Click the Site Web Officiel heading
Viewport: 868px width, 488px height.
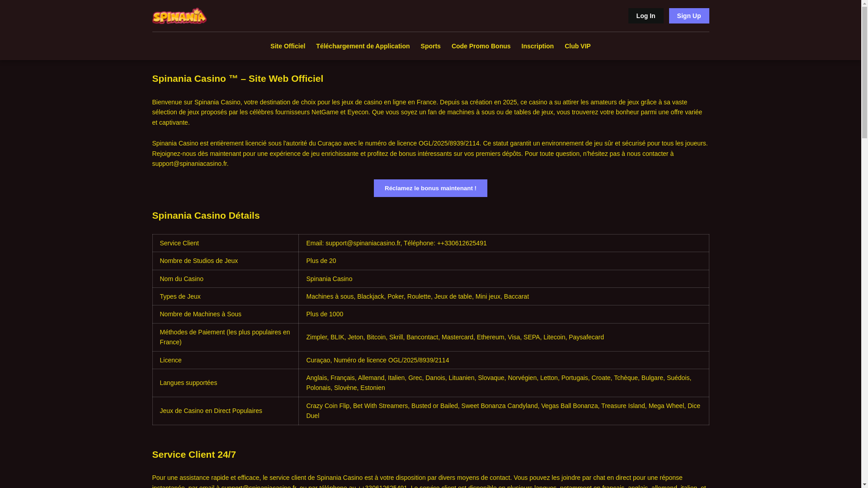click(x=237, y=79)
